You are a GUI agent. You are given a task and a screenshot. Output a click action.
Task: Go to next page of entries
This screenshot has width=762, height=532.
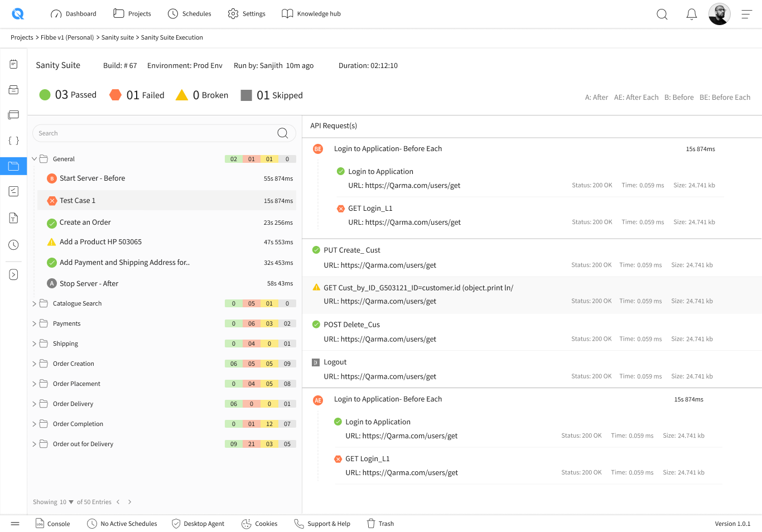pos(129,502)
